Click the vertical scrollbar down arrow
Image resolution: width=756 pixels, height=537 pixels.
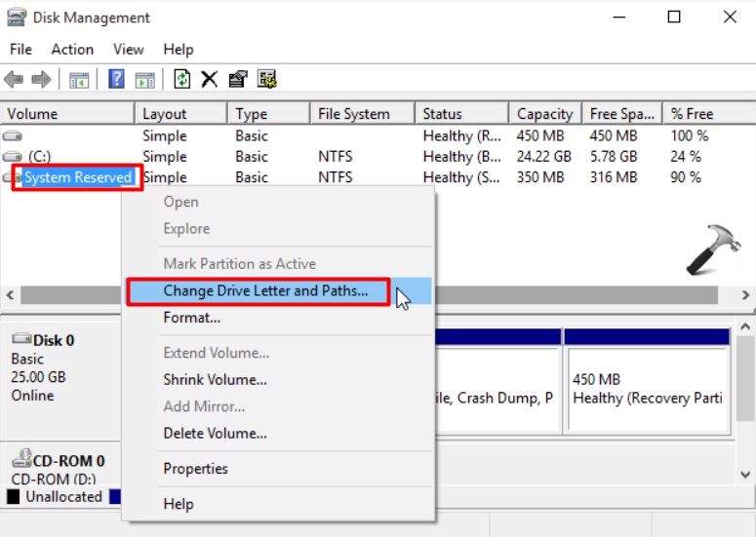745,475
